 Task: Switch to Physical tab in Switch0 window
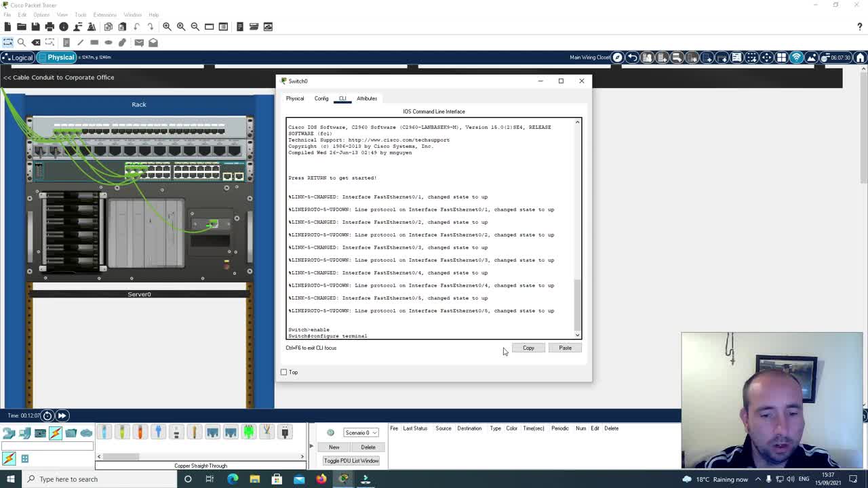point(295,98)
